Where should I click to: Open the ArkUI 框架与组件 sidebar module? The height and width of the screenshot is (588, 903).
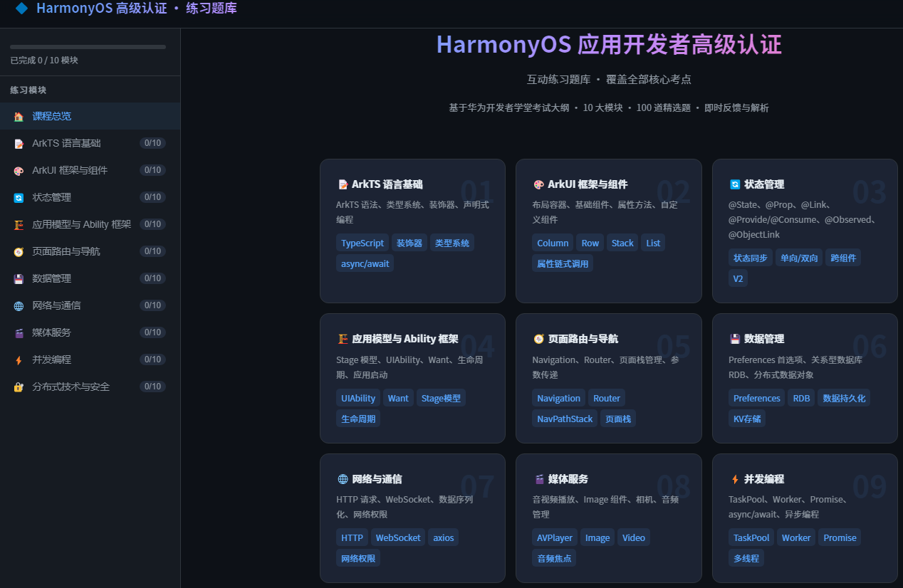coord(90,170)
